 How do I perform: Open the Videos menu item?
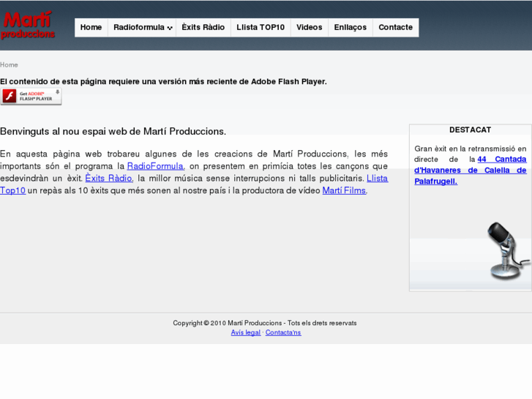(309, 28)
